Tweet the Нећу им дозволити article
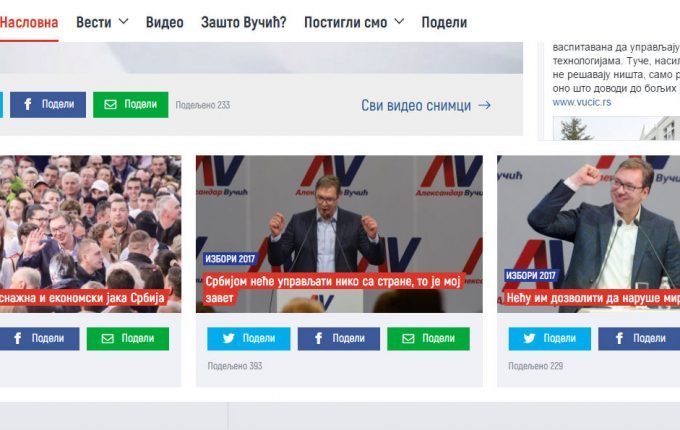 pyautogui.click(x=549, y=339)
